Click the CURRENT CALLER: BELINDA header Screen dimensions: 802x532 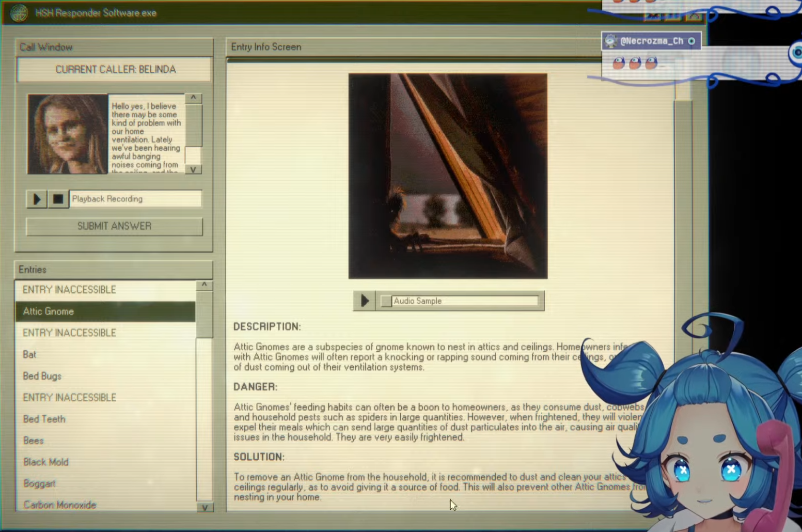[x=114, y=70]
